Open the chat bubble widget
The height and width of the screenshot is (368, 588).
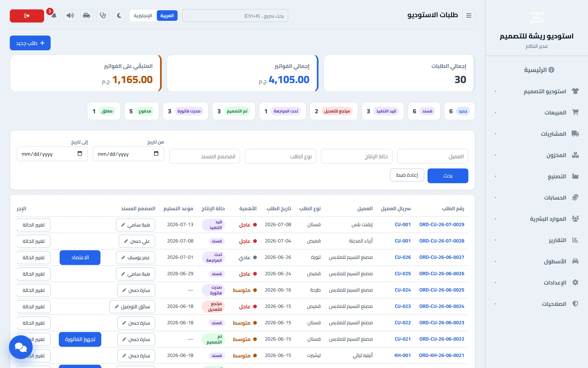coord(21,347)
